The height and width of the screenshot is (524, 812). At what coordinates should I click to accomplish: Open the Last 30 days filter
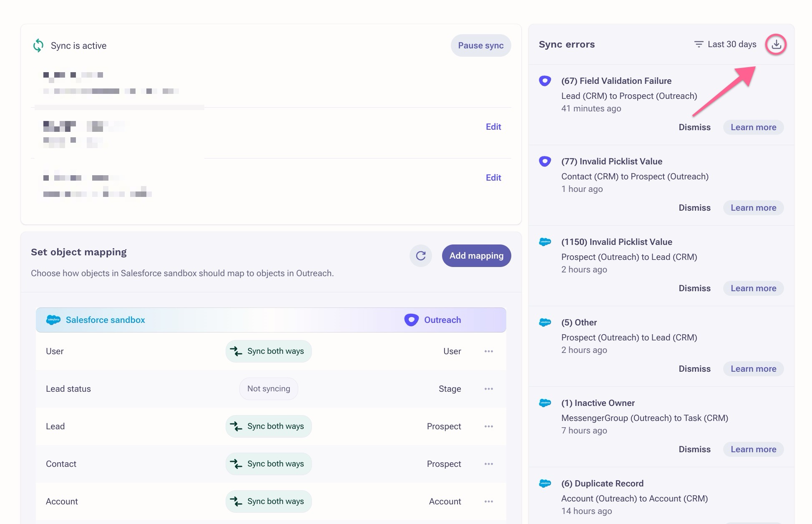[x=725, y=44]
